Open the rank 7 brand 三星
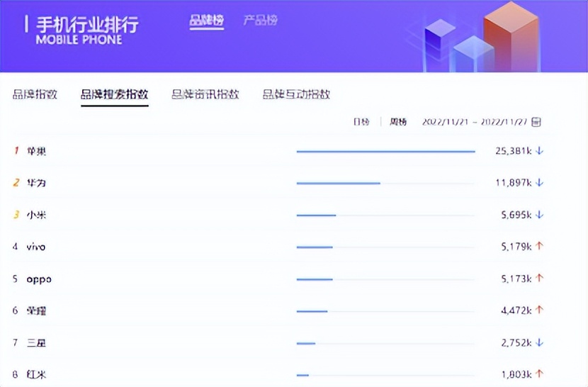The image size is (588, 387). pyautogui.click(x=36, y=343)
